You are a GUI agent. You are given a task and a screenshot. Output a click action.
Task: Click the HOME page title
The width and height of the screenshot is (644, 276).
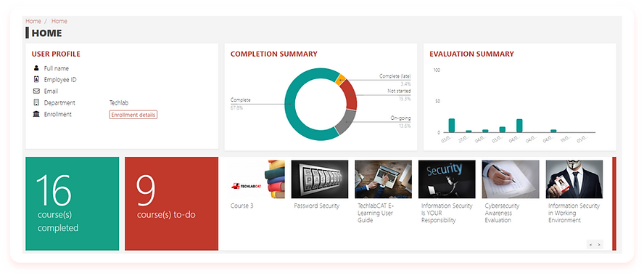coord(46,33)
